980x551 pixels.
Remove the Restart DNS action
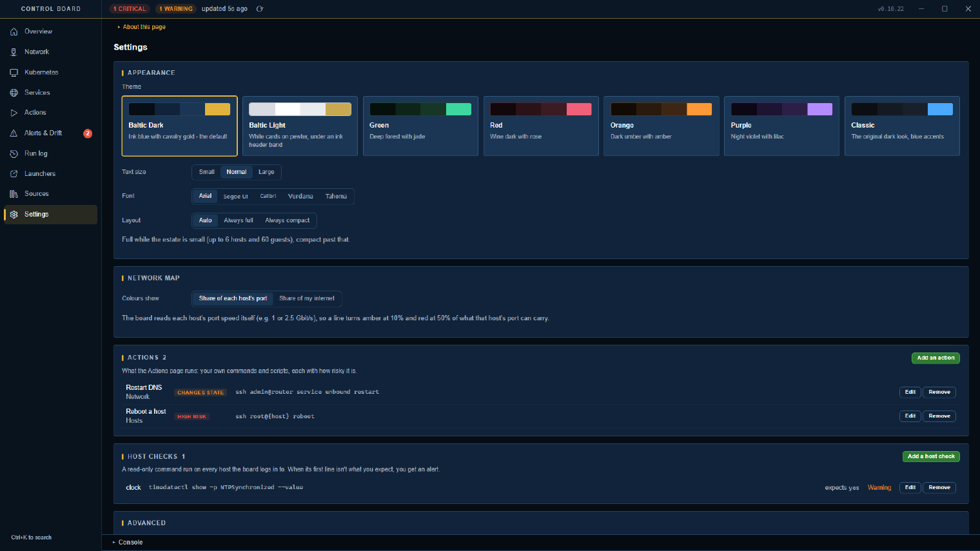[x=939, y=392]
